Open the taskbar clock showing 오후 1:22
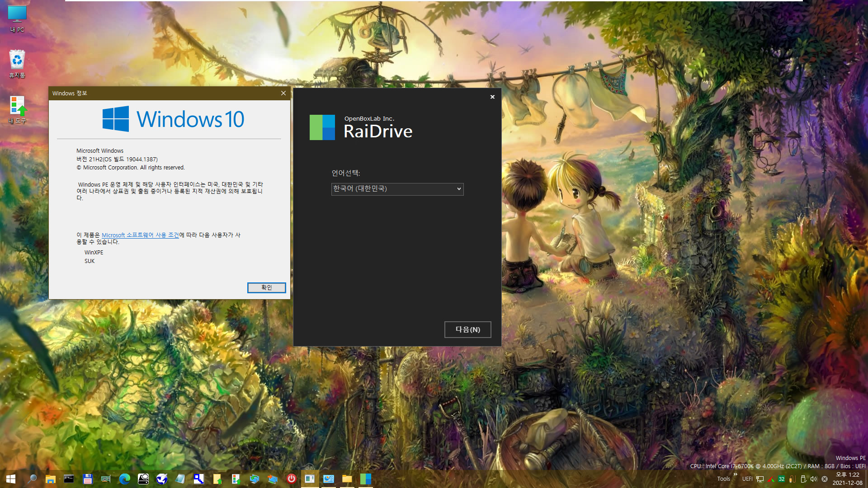Image resolution: width=868 pixels, height=488 pixels. tap(848, 479)
